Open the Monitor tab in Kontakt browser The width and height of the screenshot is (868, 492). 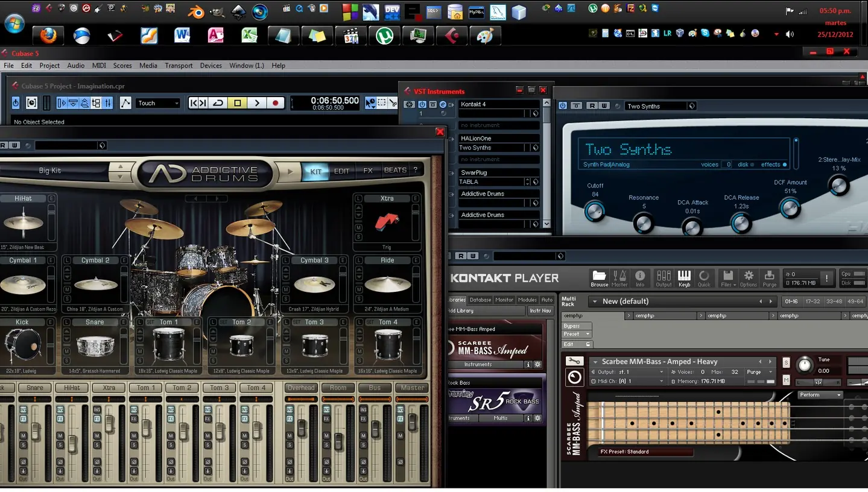click(x=504, y=300)
